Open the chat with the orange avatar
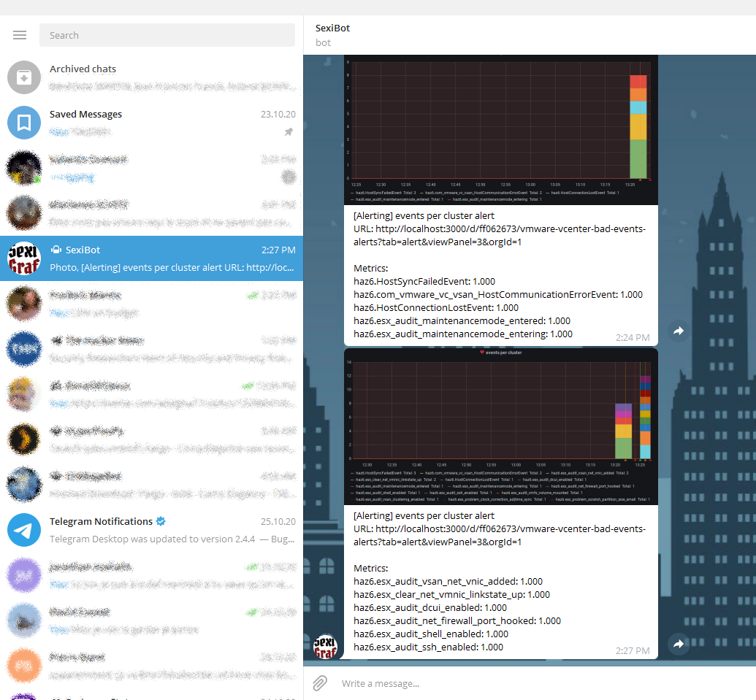The height and width of the screenshot is (700, 756). point(24,666)
